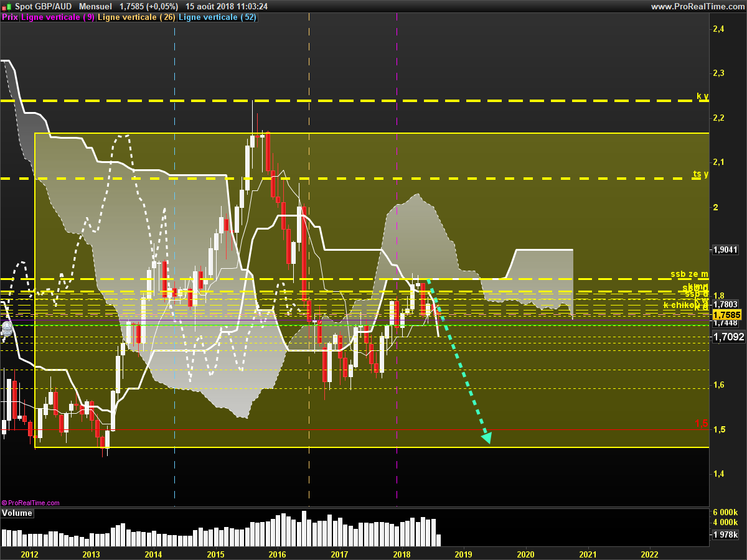Screen dimensions: 747x560
Task: Click the 1,9041 price label on the axis
Action: (725, 250)
